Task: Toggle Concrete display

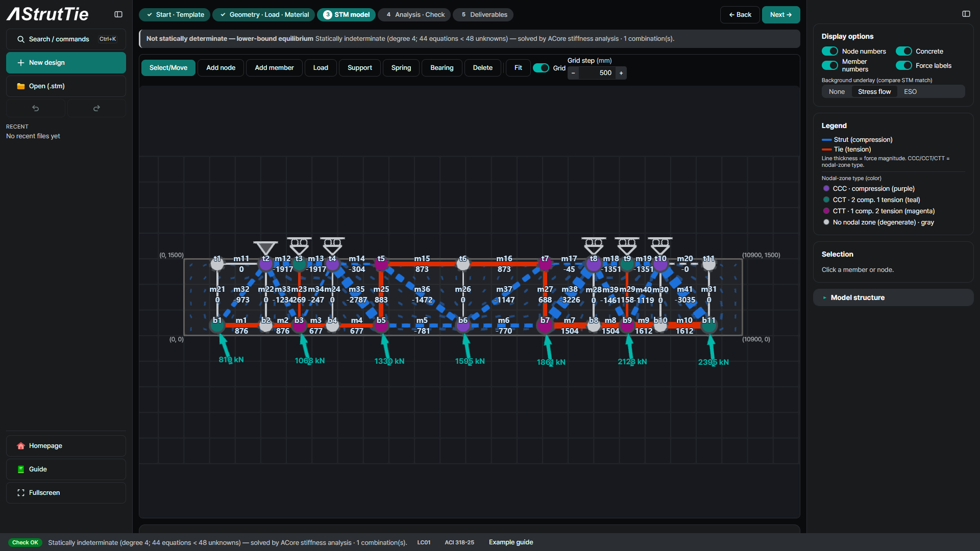Action: [x=904, y=51]
